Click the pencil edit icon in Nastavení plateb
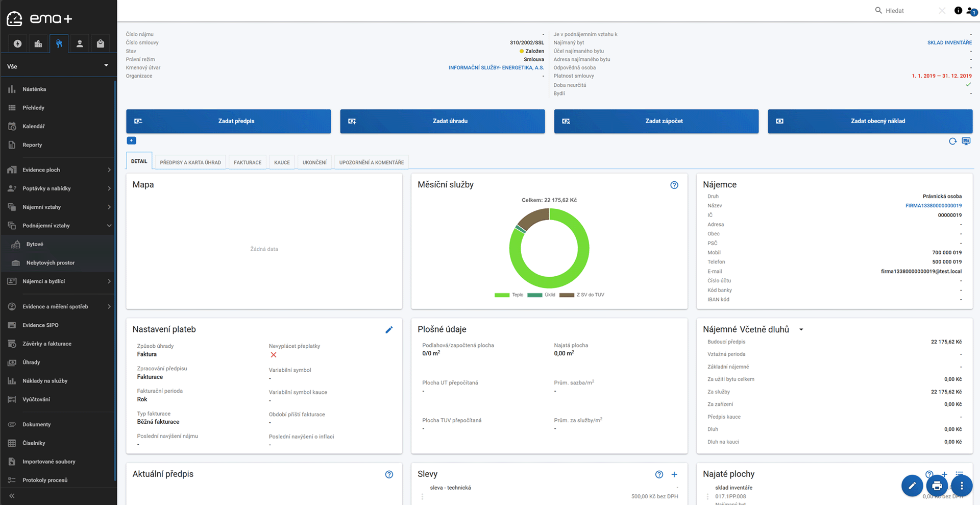Screen dimensions: 980x505 point(389,330)
